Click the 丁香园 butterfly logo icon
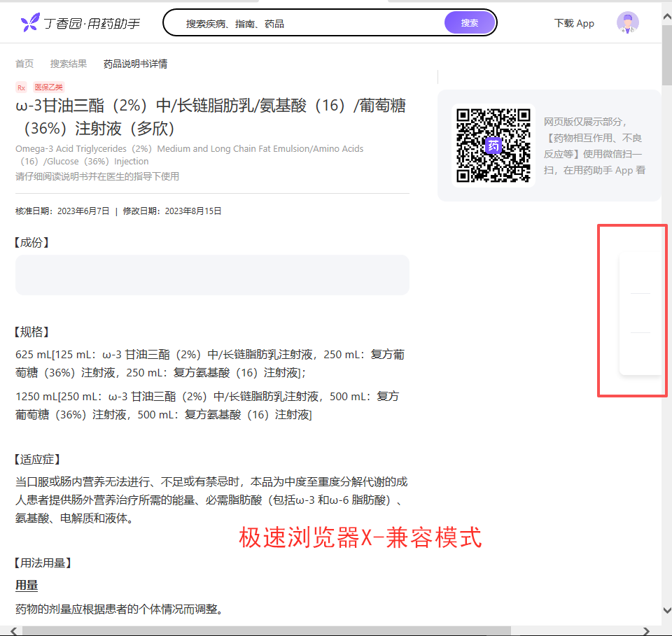The image size is (672, 636). coord(30,22)
